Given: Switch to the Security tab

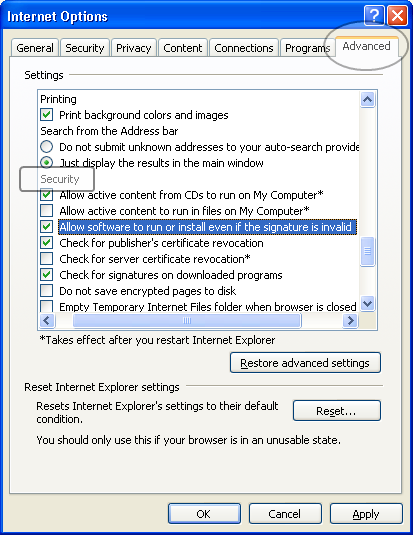Looking at the screenshot, I should [85, 48].
